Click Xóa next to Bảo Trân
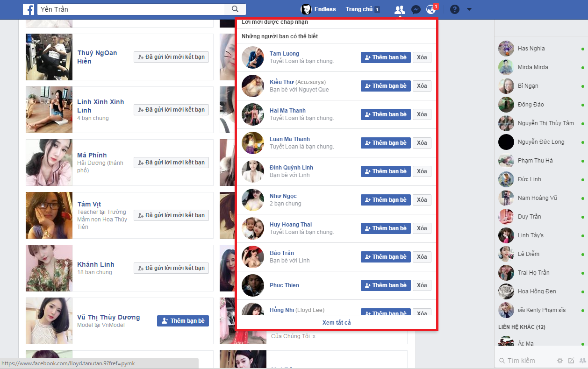This screenshot has height=369, width=588. click(422, 257)
